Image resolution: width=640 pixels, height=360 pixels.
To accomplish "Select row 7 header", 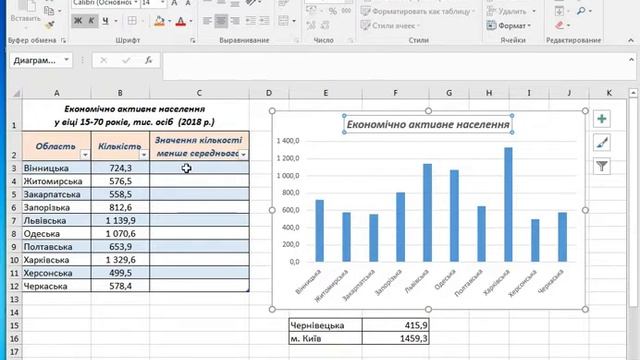I will (x=14, y=221).
